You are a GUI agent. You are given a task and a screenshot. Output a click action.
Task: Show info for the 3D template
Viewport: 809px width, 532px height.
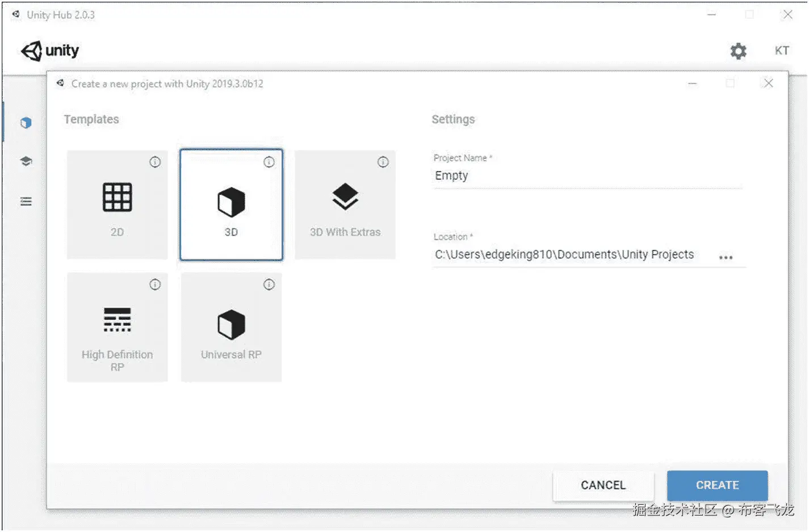269,162
